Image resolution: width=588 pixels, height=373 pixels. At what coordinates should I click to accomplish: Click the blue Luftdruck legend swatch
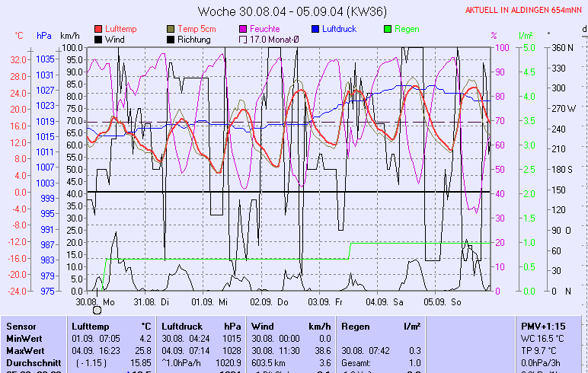coord(317,29)
